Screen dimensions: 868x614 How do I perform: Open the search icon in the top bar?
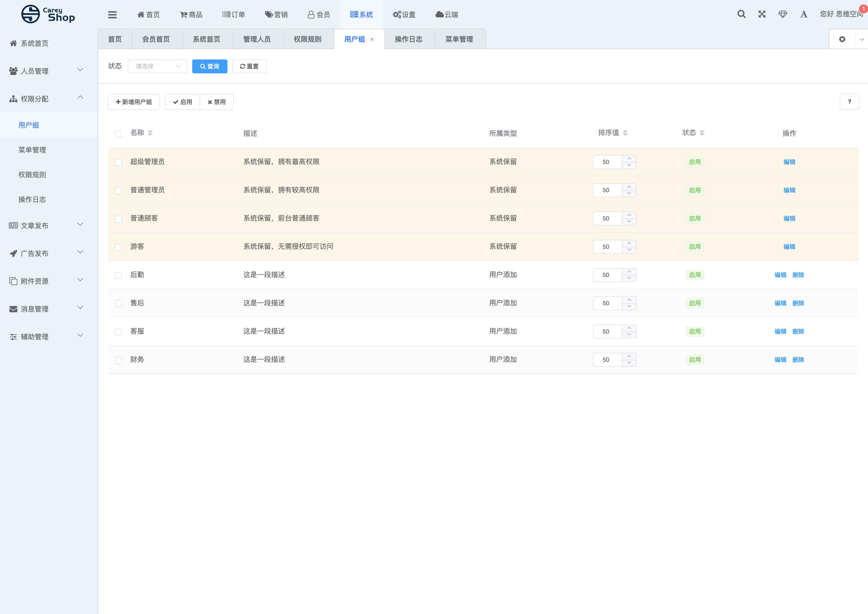(x=741, y=14)
